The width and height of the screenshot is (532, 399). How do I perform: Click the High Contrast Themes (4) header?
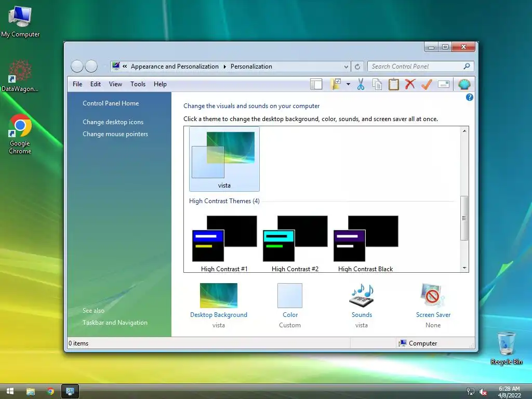pos(224,201)
